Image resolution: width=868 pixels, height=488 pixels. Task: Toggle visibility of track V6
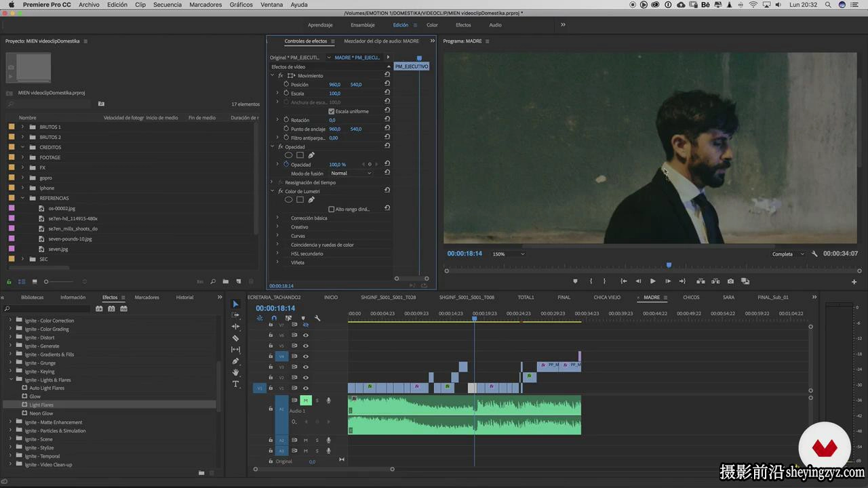pyautogui.click(x=306, y=335)
